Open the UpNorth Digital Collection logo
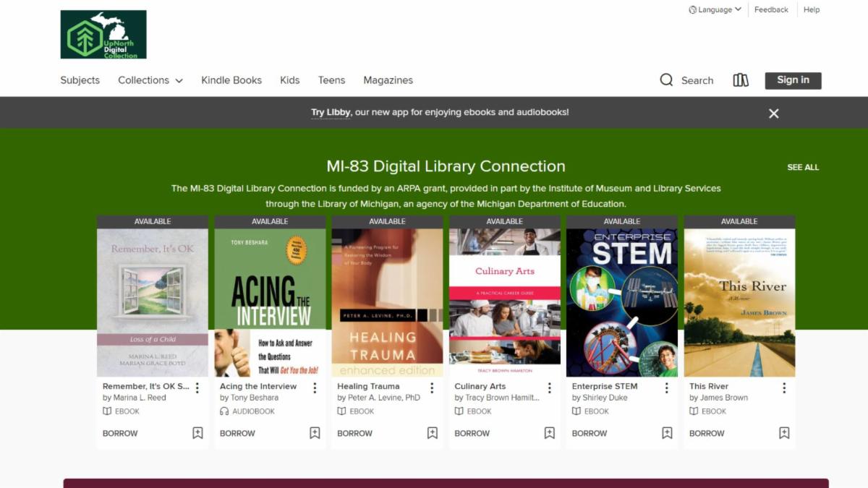The image size is (868, 488). (x=103, y=34)
